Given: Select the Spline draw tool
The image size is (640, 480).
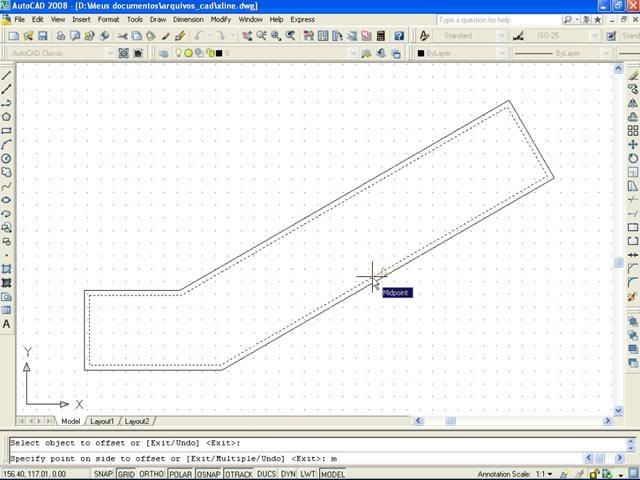Looking at the screenshot, I should pos(6,186).
